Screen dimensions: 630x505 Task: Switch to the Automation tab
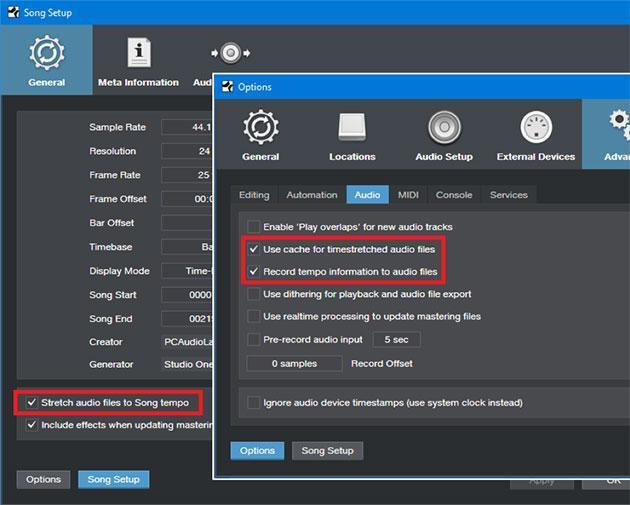click(312, 195)
